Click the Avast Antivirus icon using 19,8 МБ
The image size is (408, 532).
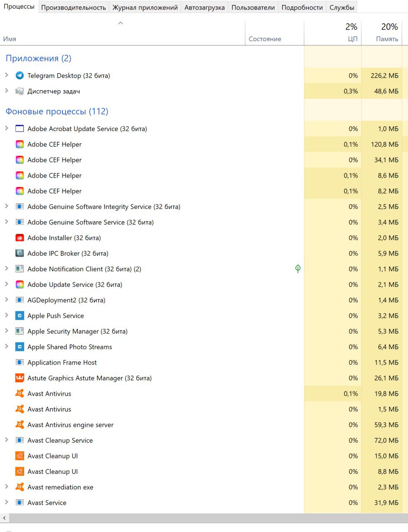20,394
